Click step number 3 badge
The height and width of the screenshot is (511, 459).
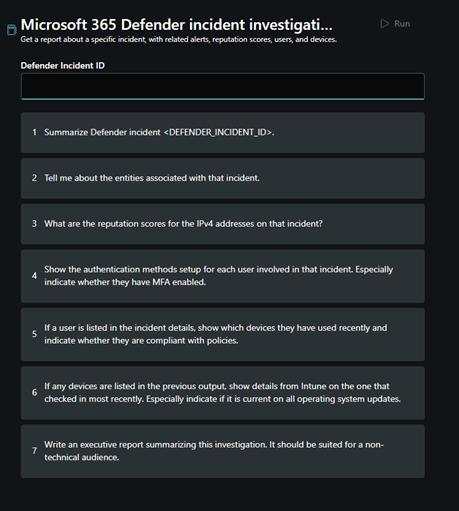pos(34,224)
